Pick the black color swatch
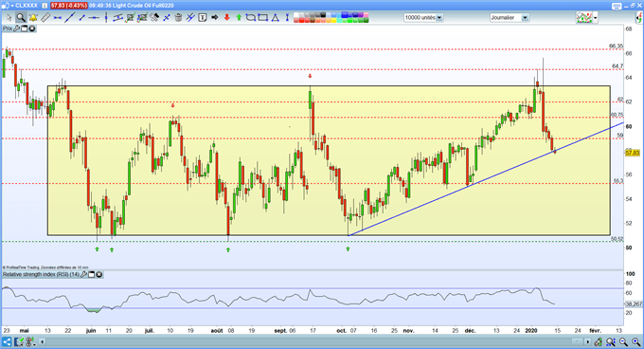Image resolution: width=644 pixels, height=349 pixels. click(323, 15)
